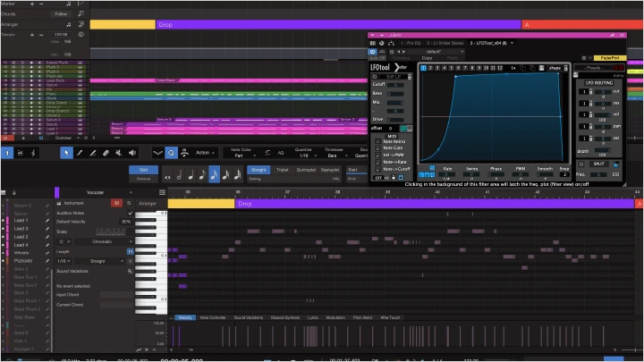Open the Length 1/16 dropdown in inspector
The width and height of the screenshot is (644, 362).
tap(64, 261)
